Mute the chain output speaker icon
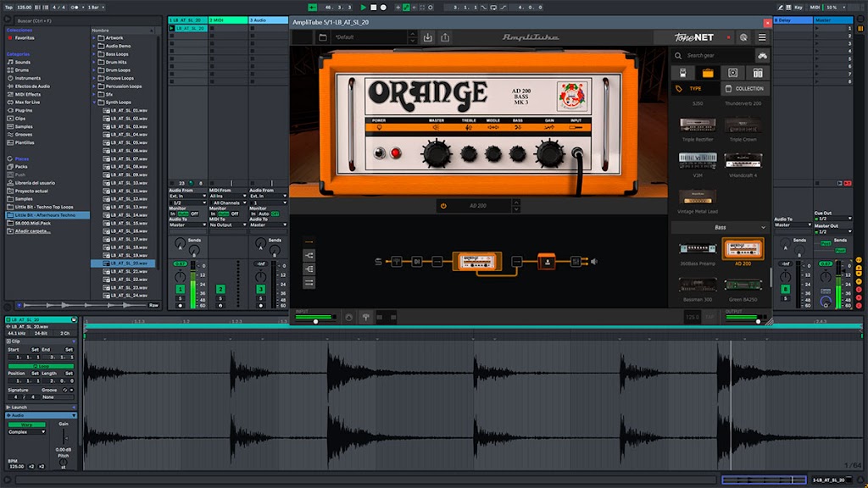 click(x=594, y=262)
